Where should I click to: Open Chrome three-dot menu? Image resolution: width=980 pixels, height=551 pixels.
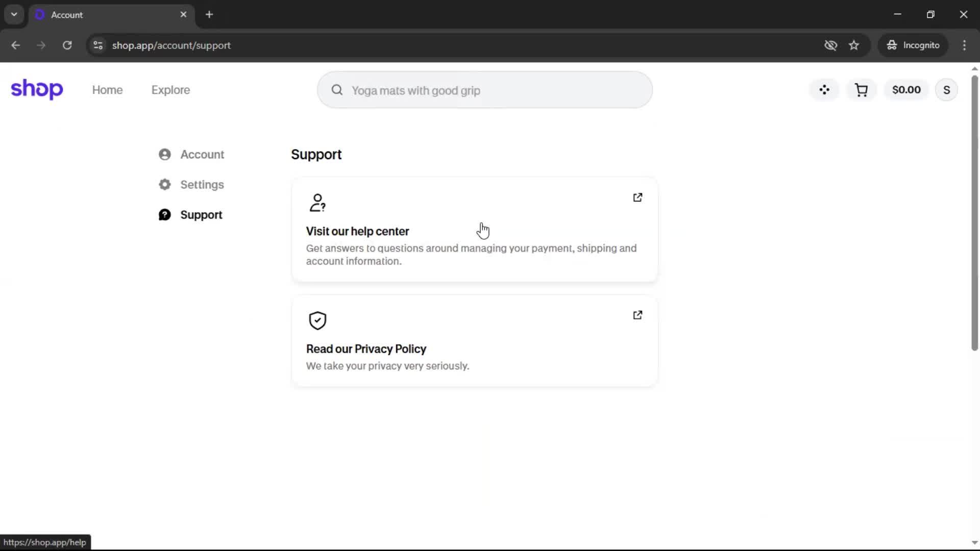coord(964,45)
